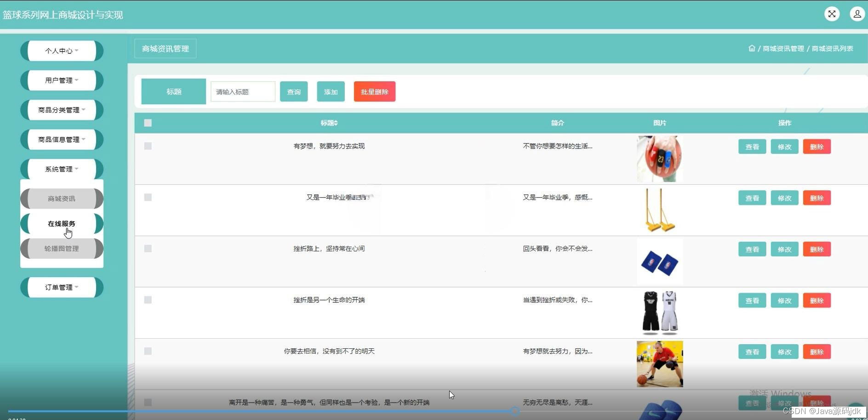
Task: Click the 标题 search label
Action: 174,91
